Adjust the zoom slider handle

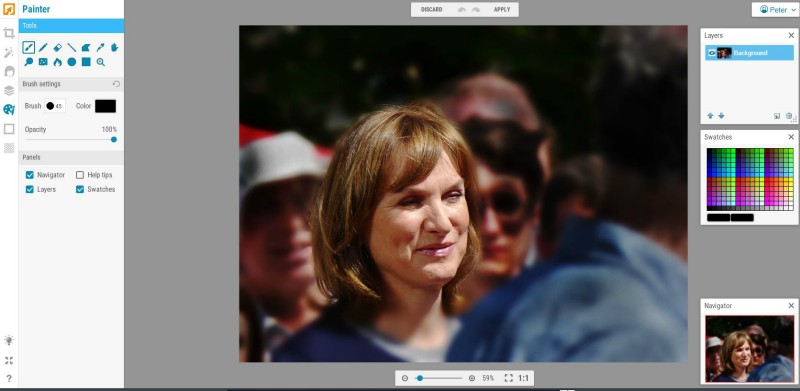click(419, 378)
